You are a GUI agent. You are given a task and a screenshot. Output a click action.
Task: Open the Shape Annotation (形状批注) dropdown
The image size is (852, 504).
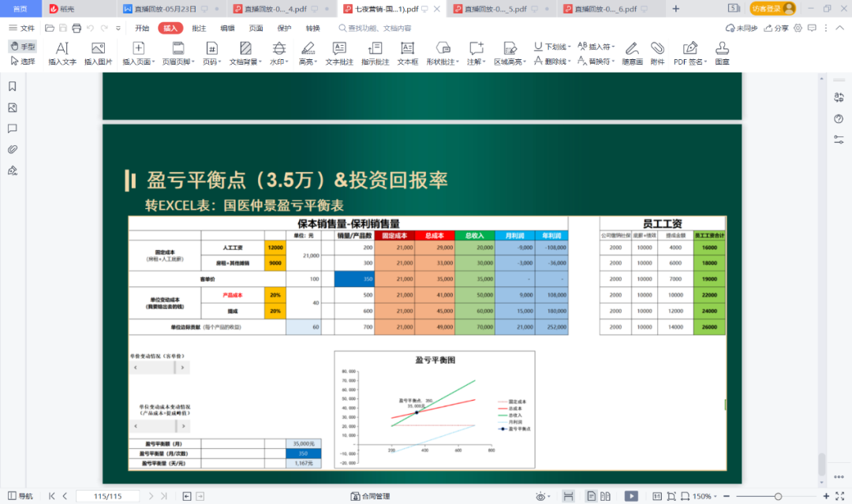[x=443, y=54]
